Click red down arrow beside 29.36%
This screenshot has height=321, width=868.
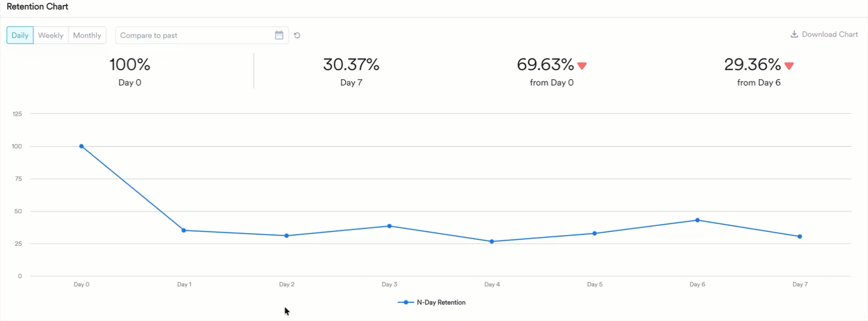[789, 66]
